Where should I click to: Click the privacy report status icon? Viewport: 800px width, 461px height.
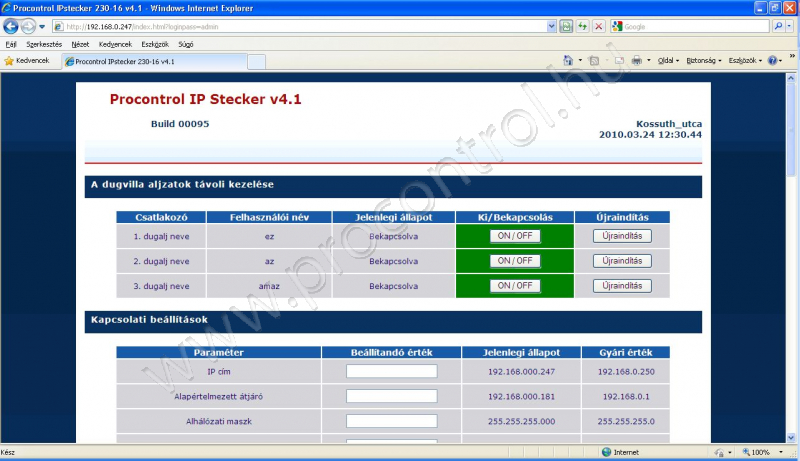click(719, 452)
